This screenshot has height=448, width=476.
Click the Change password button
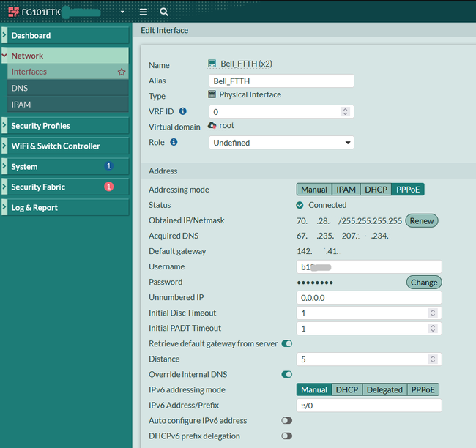click(x=423, y=283)
